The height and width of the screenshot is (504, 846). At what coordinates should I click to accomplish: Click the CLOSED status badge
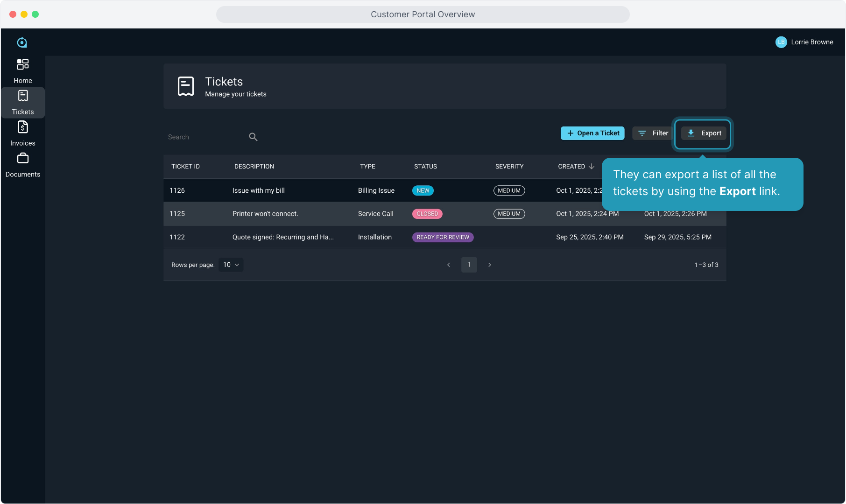[427, 214]
